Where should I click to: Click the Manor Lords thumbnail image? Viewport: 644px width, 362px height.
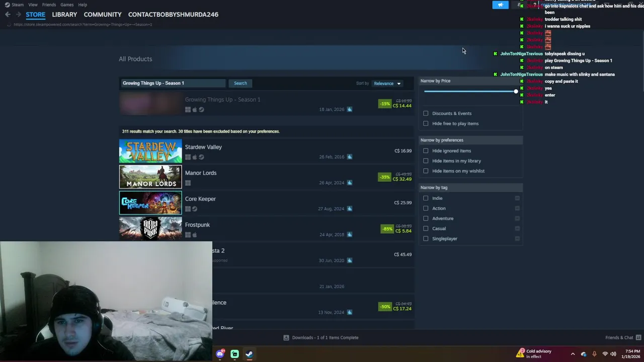coord(150,177)
